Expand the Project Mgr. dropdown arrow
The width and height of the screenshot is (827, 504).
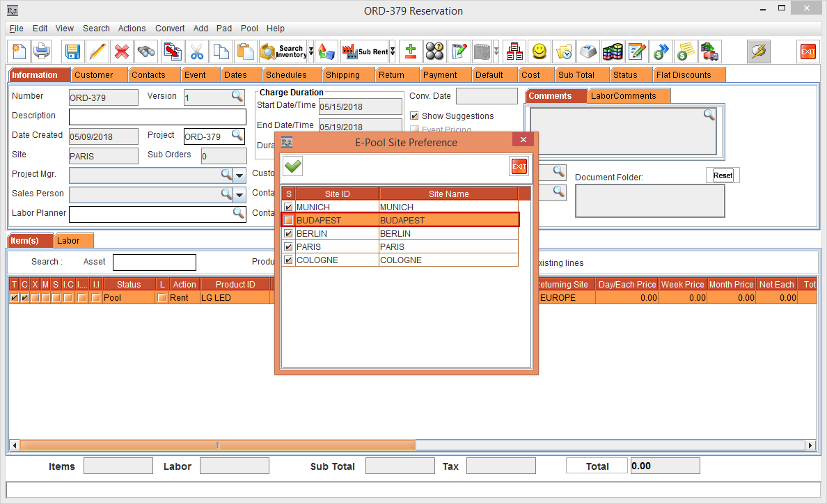point(239,175)
